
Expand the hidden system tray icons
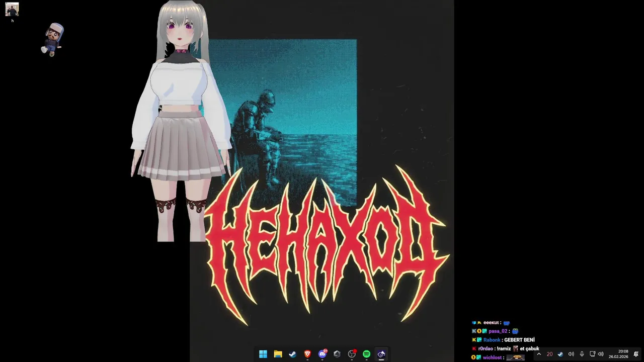click(x=539, y=354)
